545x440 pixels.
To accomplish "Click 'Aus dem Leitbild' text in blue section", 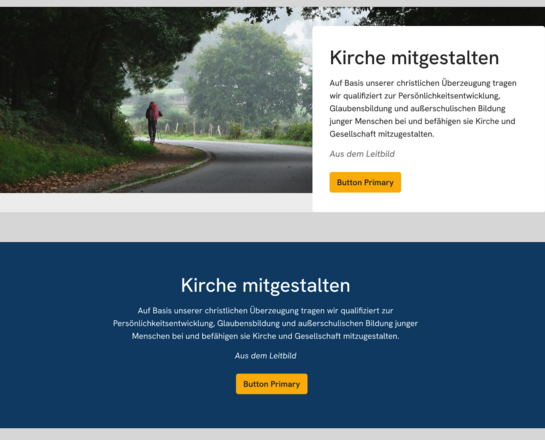I will coord(265,356).
